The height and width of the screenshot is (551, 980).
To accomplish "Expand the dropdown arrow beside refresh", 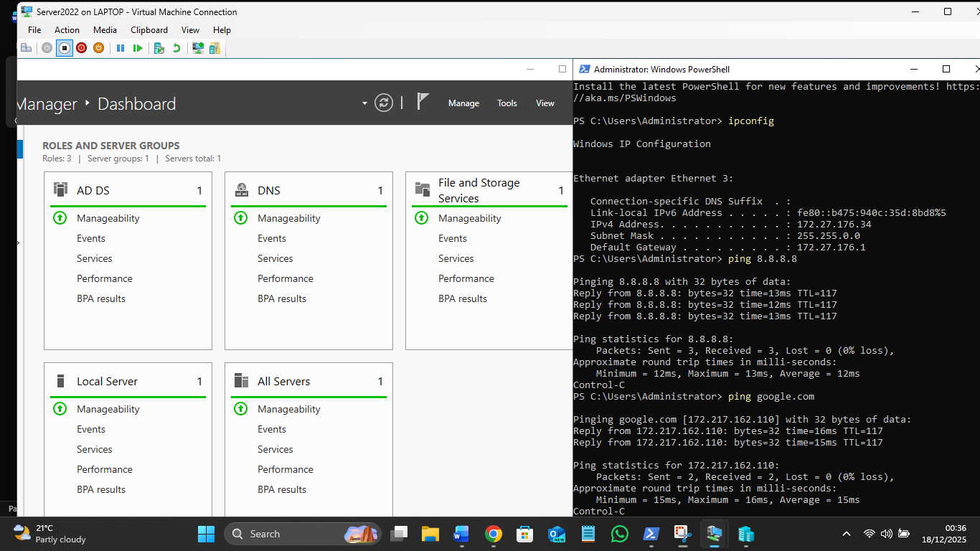I will (364, 103).
